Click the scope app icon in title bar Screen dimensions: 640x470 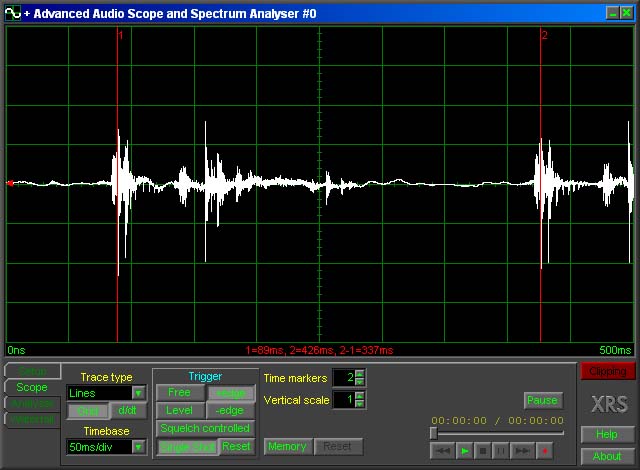click(x=13, y=13)
